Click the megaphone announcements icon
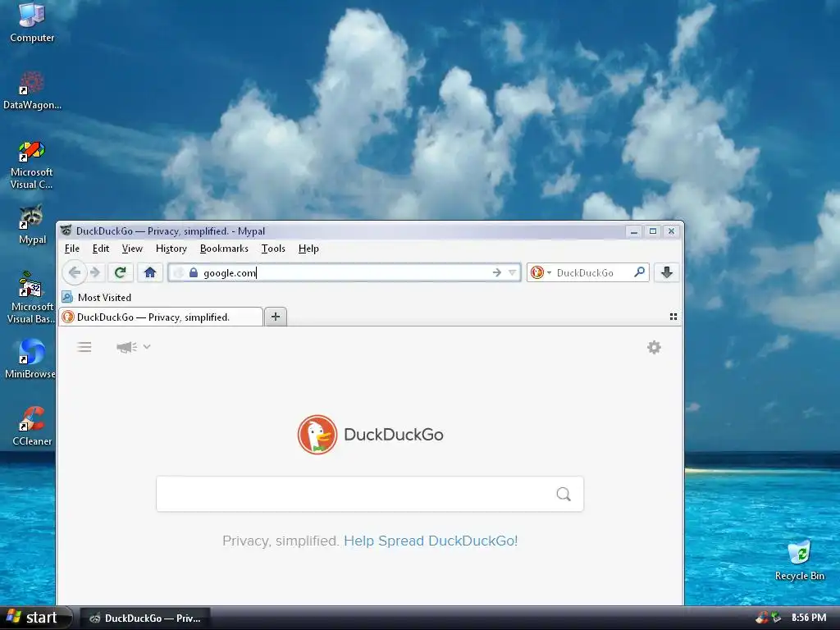This screenshot has height=630, width=840. click(126, 347)
